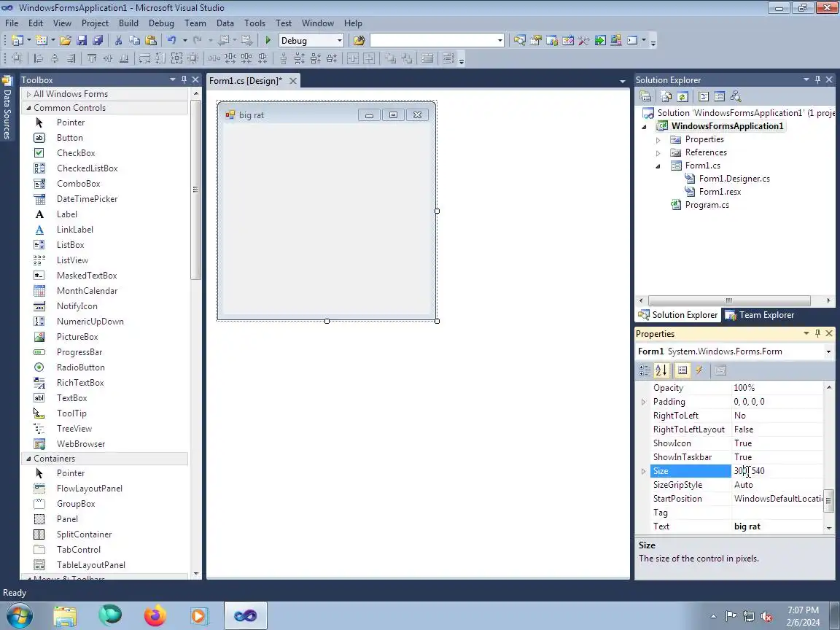Click the StartPosition property value
The image size is (840, 630).
777,499
